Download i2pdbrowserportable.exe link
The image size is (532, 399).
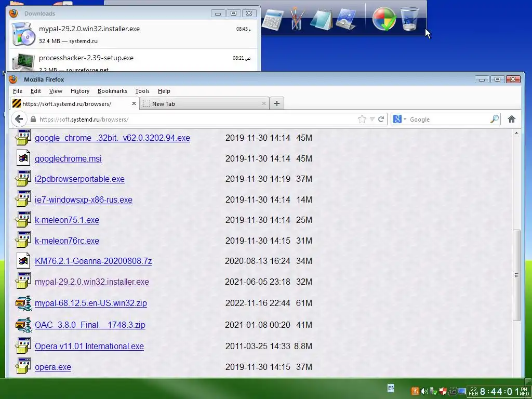click(x=79, y=179)
